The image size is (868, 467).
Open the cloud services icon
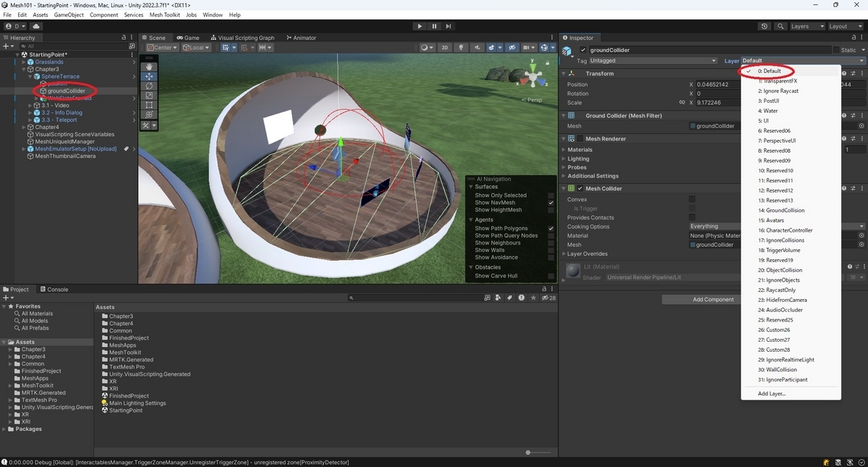(x=35, y=26)
